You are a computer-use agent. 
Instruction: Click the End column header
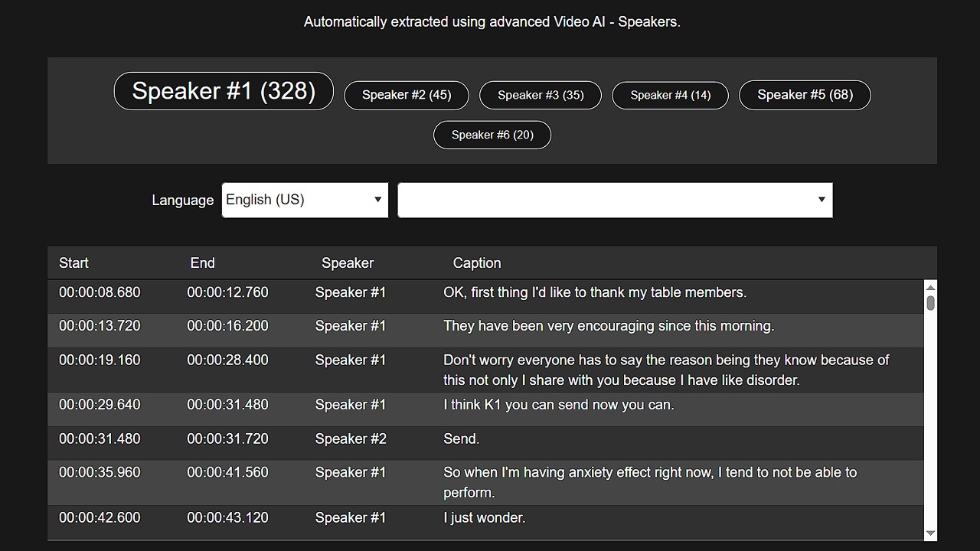202,262
